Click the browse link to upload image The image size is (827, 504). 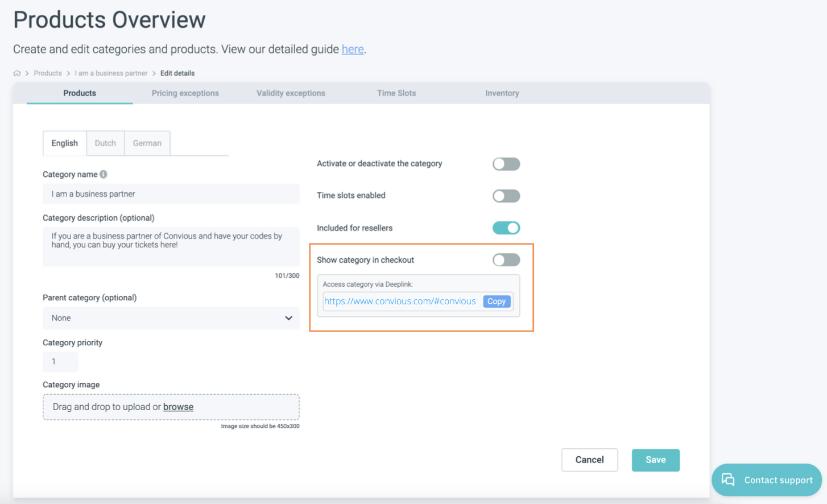tap(178, 407)
